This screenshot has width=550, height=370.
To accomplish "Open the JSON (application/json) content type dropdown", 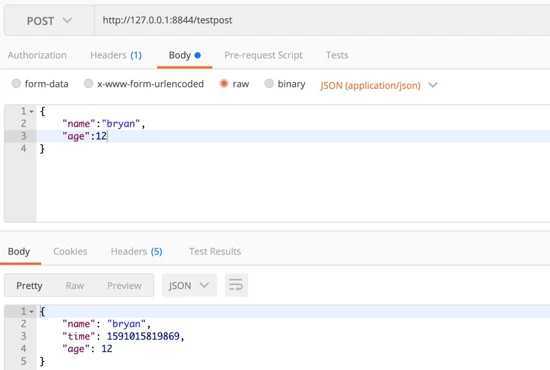I will tap(379, 85).
